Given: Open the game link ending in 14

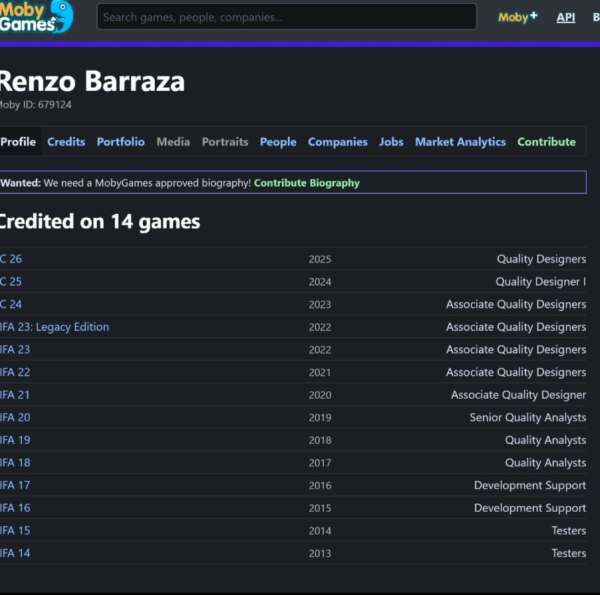Looking at the screenshot, I should tap(15, 553).
